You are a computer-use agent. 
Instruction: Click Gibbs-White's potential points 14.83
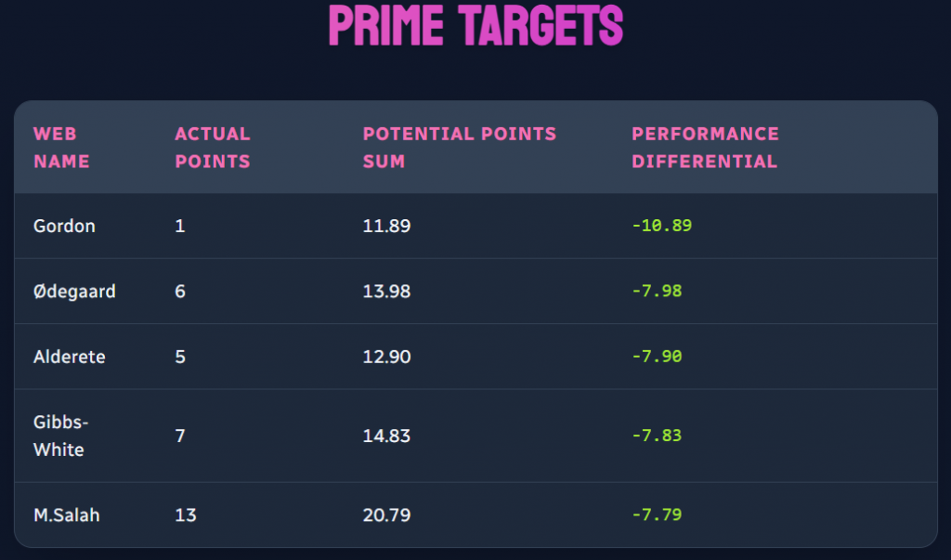[386, 436]
